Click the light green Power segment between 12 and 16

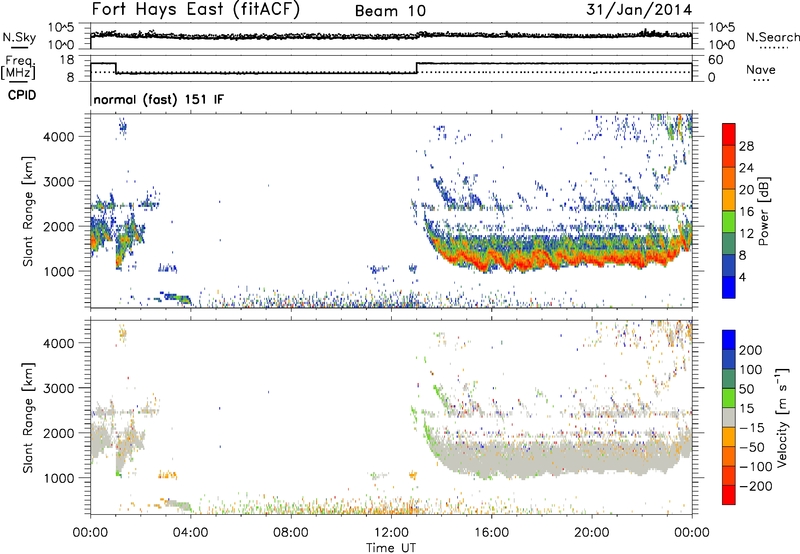[729, 221]
